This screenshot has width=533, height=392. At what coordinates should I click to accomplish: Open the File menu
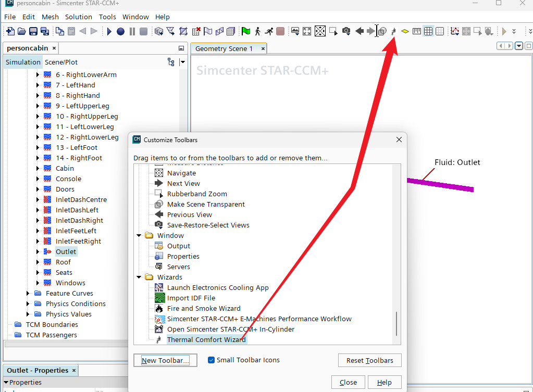[x=10, y=17]
